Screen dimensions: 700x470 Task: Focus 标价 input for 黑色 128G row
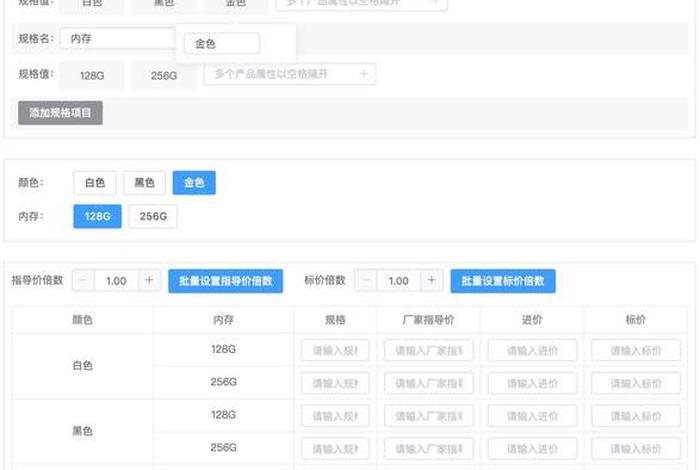636,416
